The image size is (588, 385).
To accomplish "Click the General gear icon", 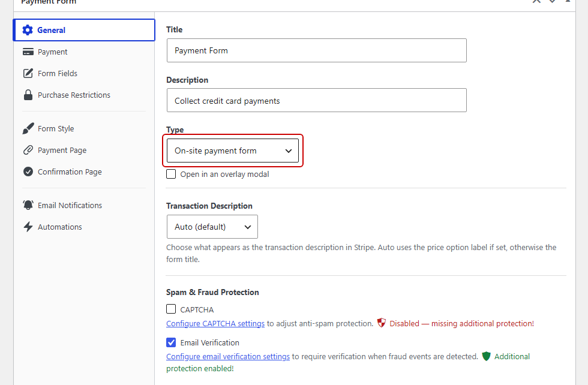I will [x=28, y=30].
